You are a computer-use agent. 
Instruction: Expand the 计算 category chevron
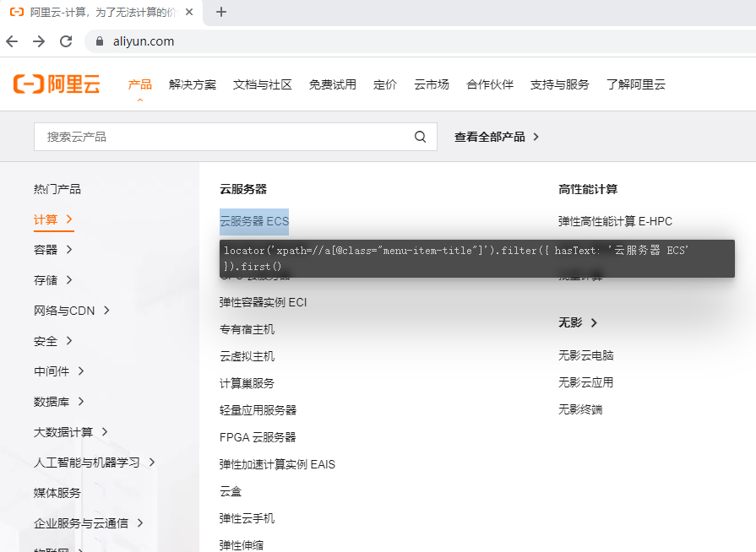(69, 219)
